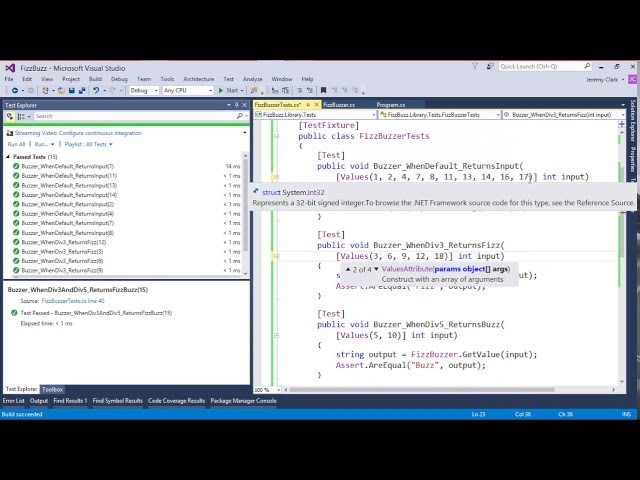Pin the Test Explorer panel with auto-hide

(236, 105)
